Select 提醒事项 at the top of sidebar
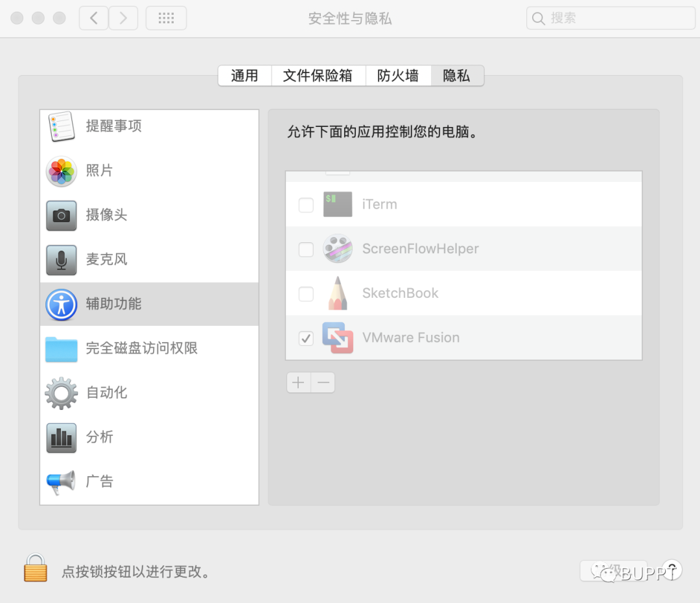Screen dimensions: 700x603 click(113, 126)
